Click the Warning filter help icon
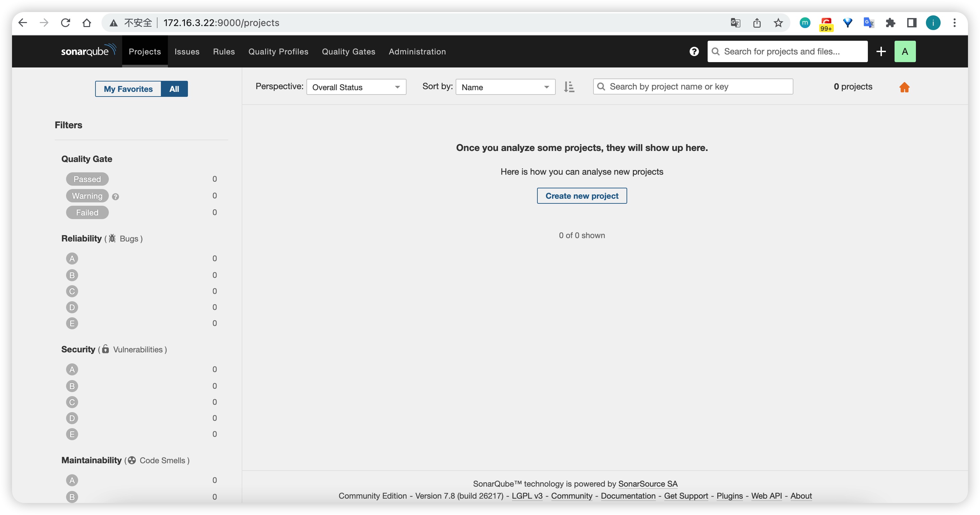The height and width of the screenshot is (515, 980). [115, 196]
